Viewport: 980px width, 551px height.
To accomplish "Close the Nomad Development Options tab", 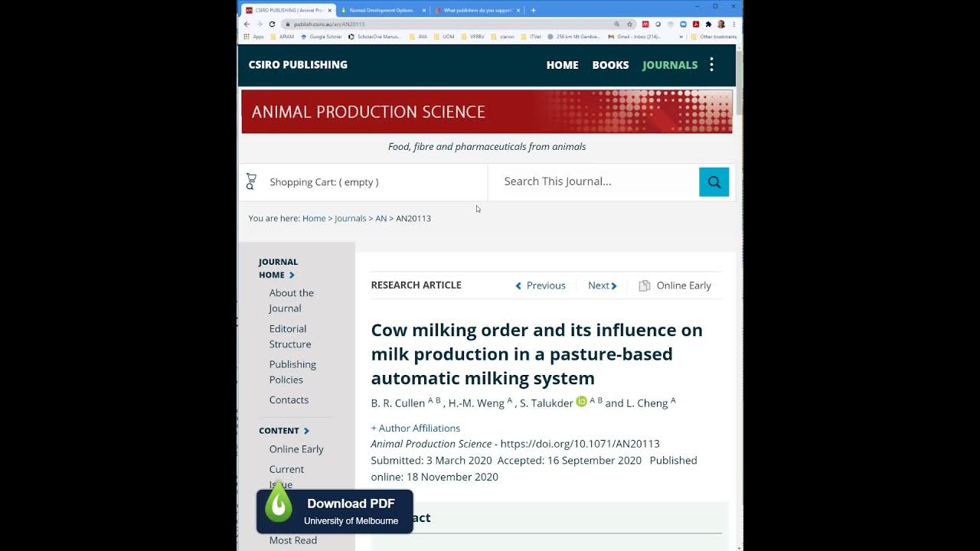I will click(x=423, y=10).
